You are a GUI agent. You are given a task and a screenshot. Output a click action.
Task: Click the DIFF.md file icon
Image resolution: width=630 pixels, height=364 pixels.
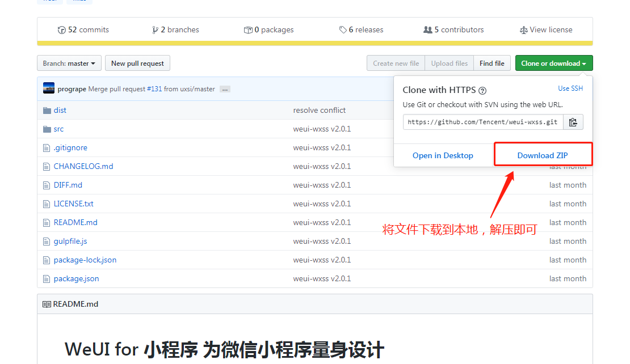[46, 185]
